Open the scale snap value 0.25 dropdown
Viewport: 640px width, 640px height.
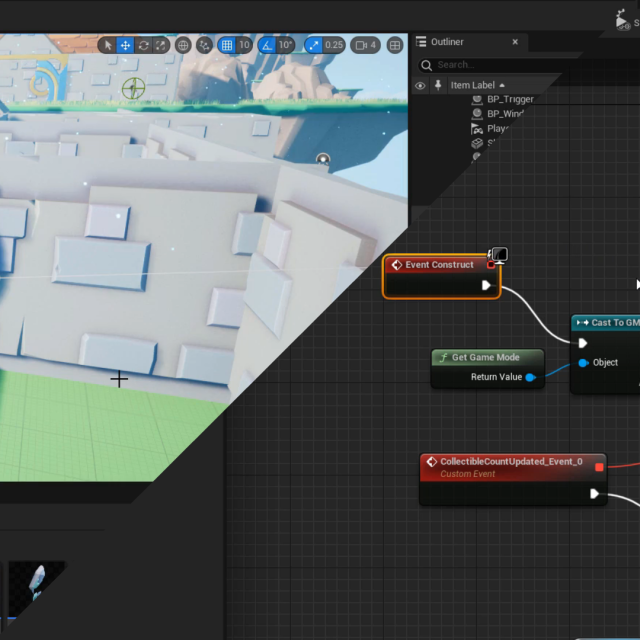pos(334,45)
